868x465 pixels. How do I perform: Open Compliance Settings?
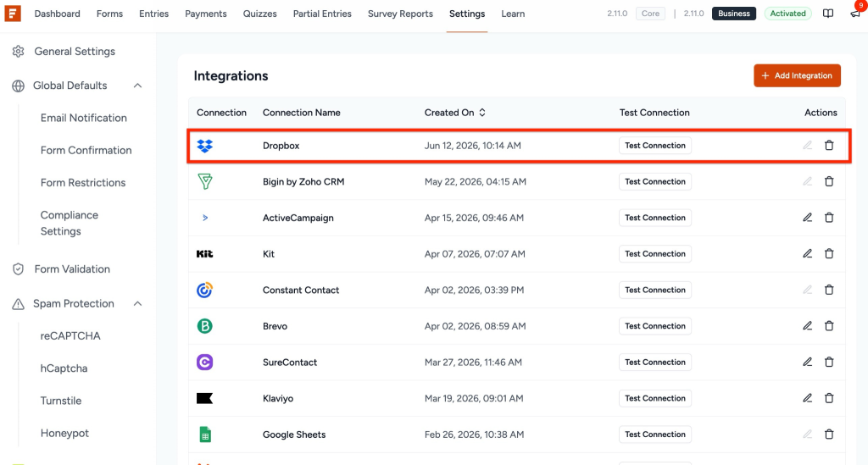coord(70,224)
